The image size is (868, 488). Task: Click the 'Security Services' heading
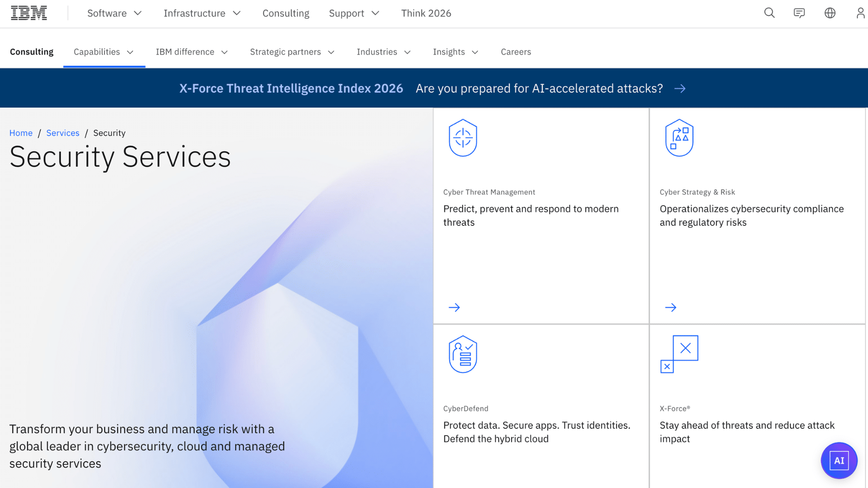point(120,157)
